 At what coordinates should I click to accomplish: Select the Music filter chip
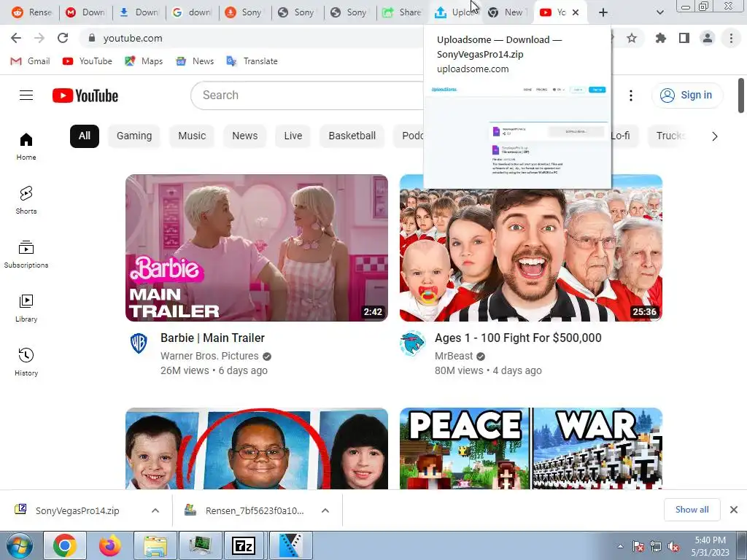click(192, 136)
